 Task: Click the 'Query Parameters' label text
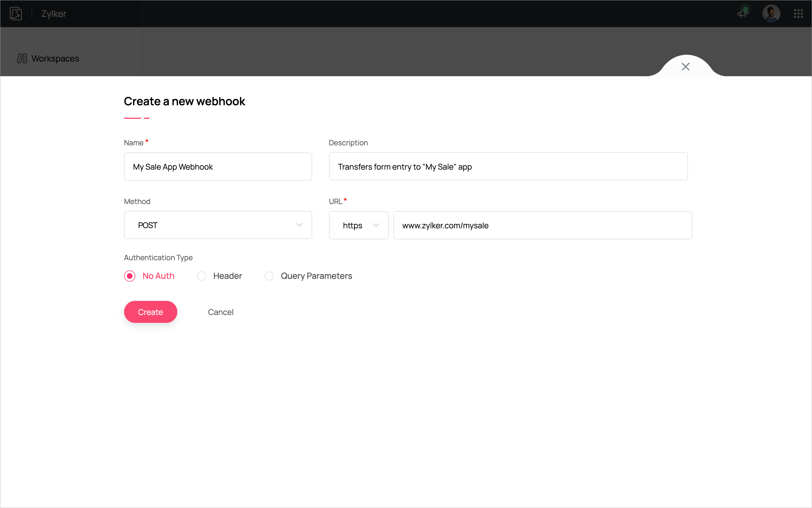316,276
